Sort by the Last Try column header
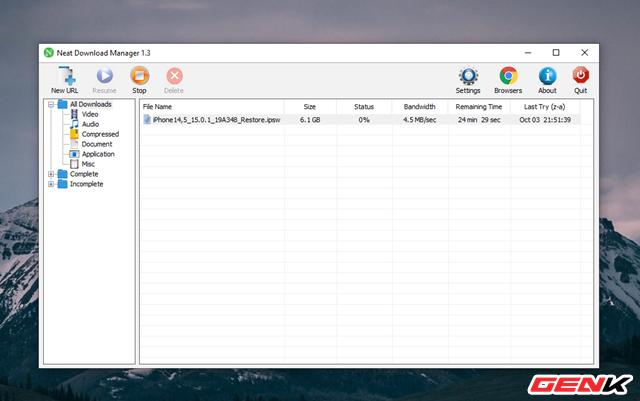The height and width of the screenshot is (401, 640). (544, 107)
